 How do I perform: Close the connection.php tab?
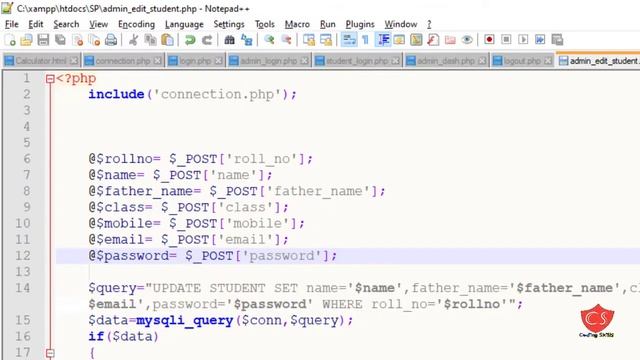(157, 61)
